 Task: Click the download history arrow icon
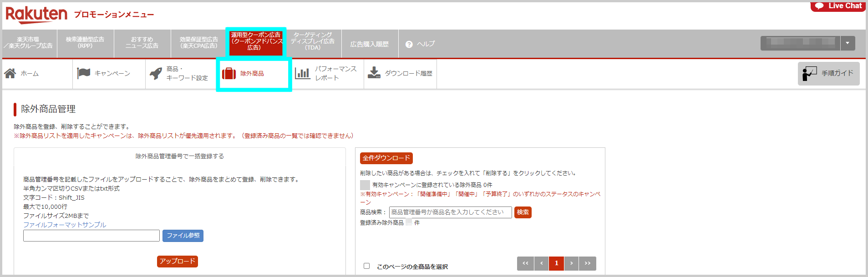[x=374, y=73]
